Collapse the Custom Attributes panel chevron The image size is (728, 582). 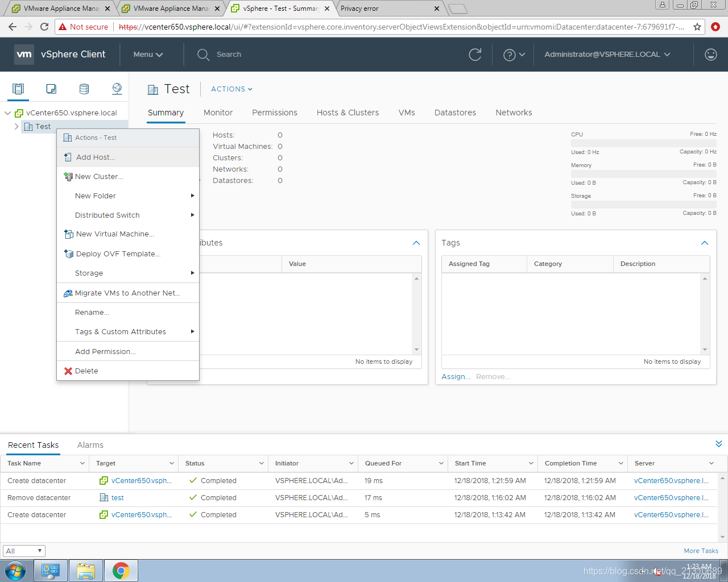coord(416,243)
